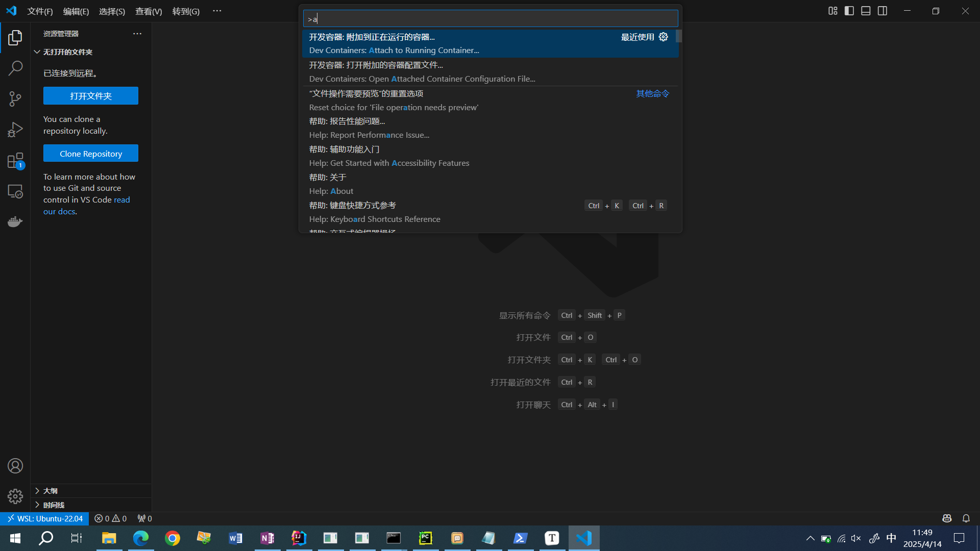This screenshot has height=551, width=980.
Task: Open the Remote Explorer view
Action: (15, 191)
